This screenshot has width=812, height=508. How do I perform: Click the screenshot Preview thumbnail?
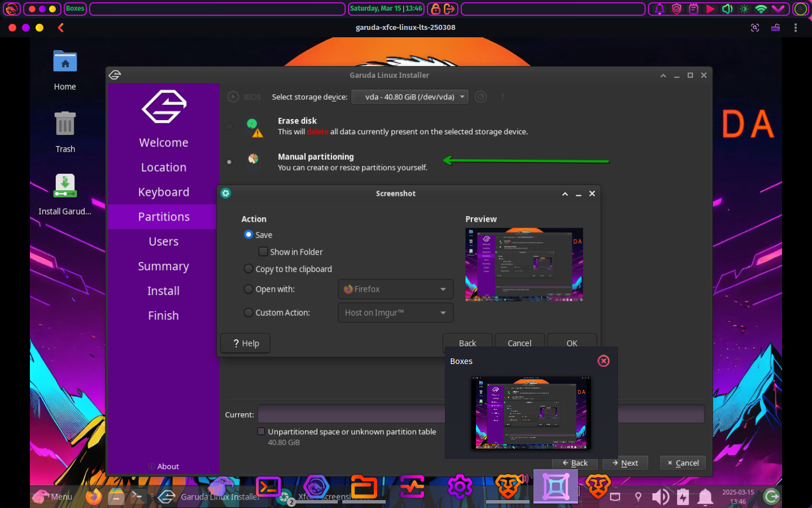524,264
